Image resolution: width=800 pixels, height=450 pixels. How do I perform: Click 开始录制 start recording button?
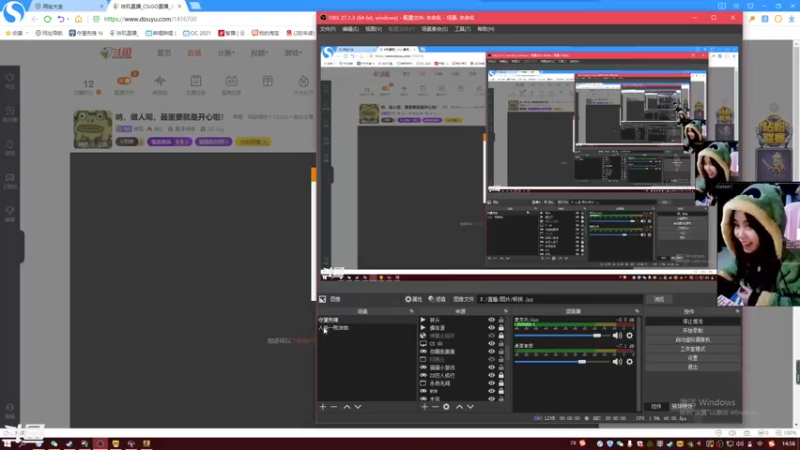[692, 331]
